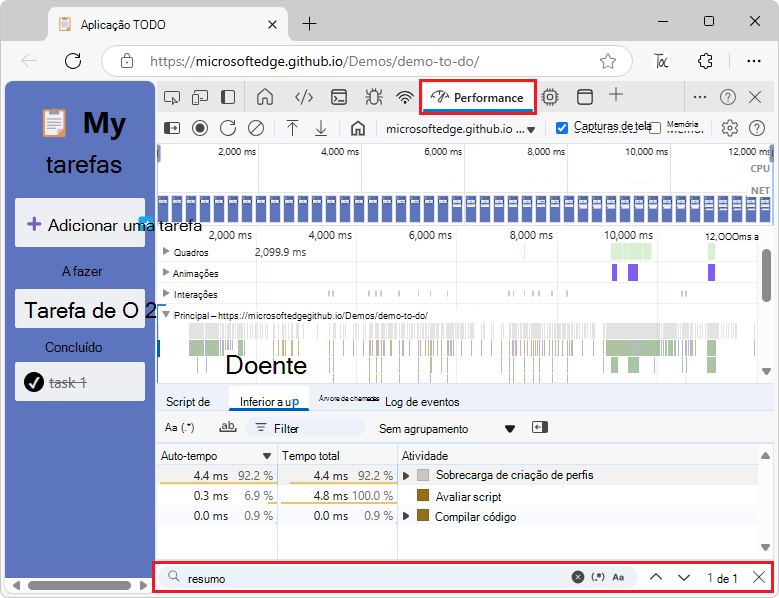Toggle the completed task 1 checkmark
Screen dimensions: 779x598
click(x=33, y=382)
